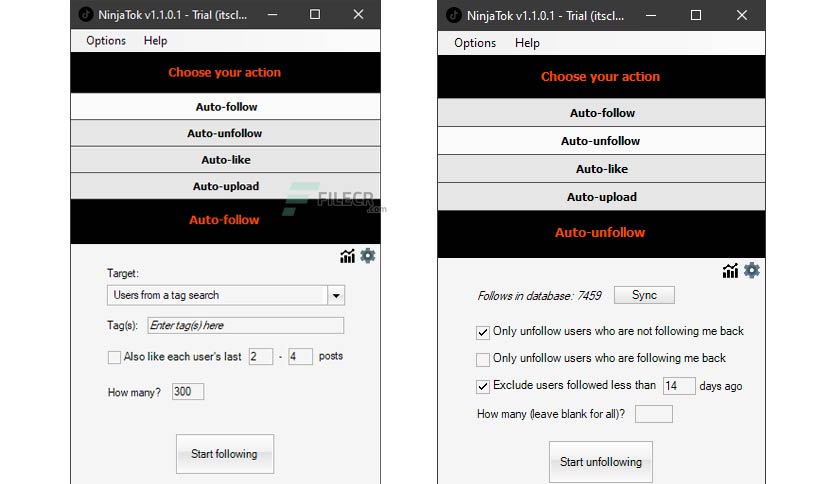The height and width of the screenshot is (484, 836).
Task: Maximize the left NinjaTok window
Action: click(x=315, y=14)
